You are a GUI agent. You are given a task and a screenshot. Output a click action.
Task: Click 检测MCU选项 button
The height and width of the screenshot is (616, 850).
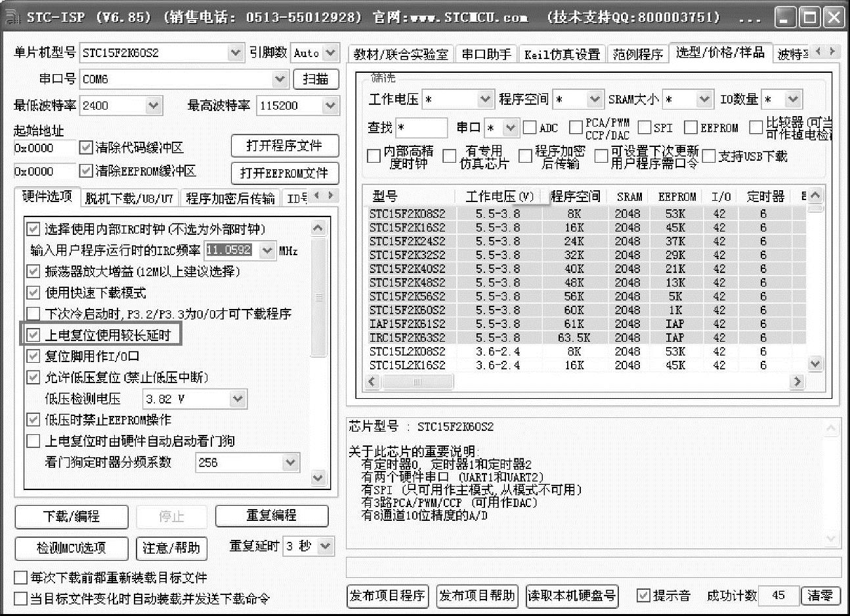tap(72, 547)
